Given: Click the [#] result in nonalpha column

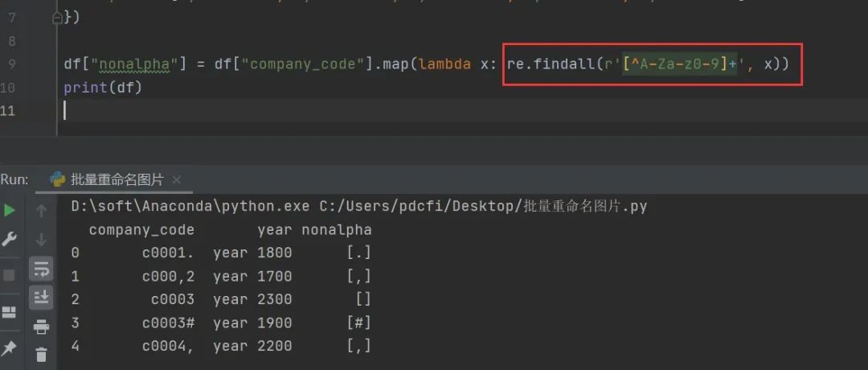Looking at the screenshot, I should pyautogui.click(x=358, y=323).
